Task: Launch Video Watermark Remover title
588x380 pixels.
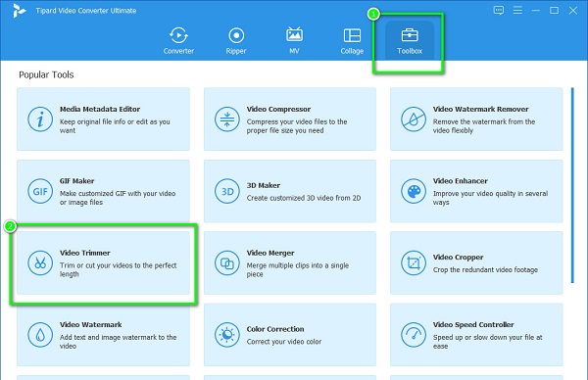Action: [481, 109]
